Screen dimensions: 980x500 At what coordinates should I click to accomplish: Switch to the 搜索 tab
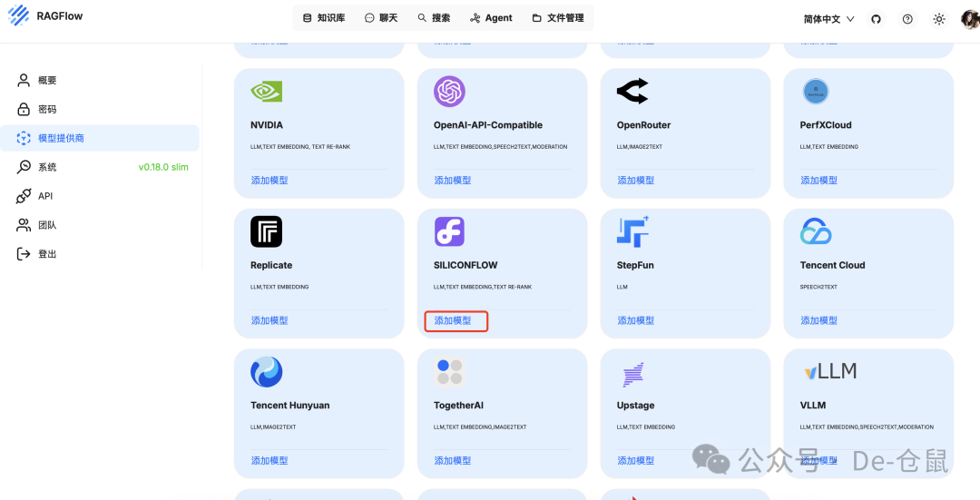point(434,18)
